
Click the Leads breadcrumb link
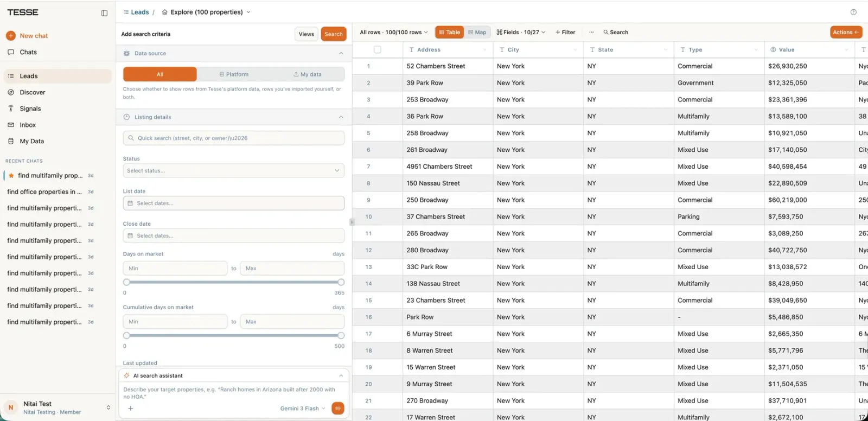pyautogui.click(x=139, y=12)
